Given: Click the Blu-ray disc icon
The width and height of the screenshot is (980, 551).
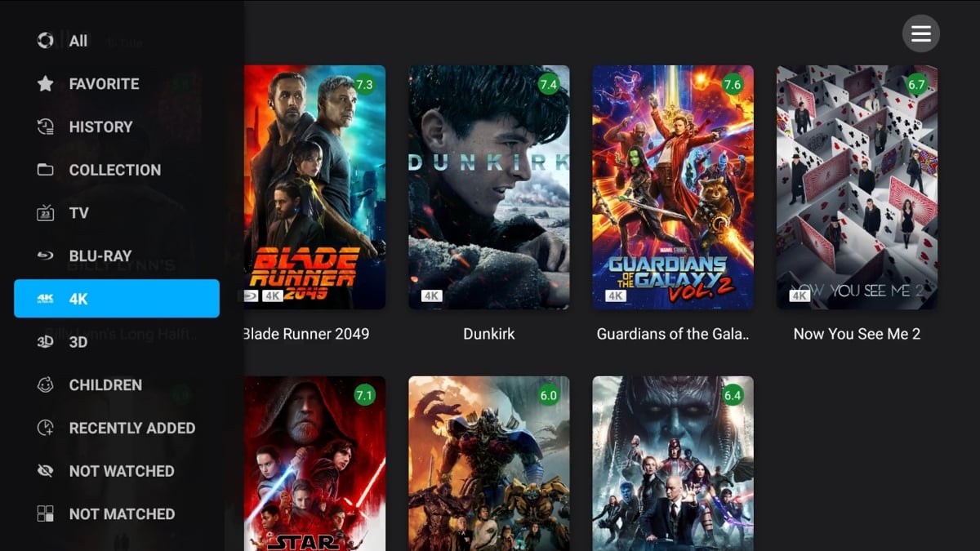Looking at the screenshot, I should (x=46, y=256).
